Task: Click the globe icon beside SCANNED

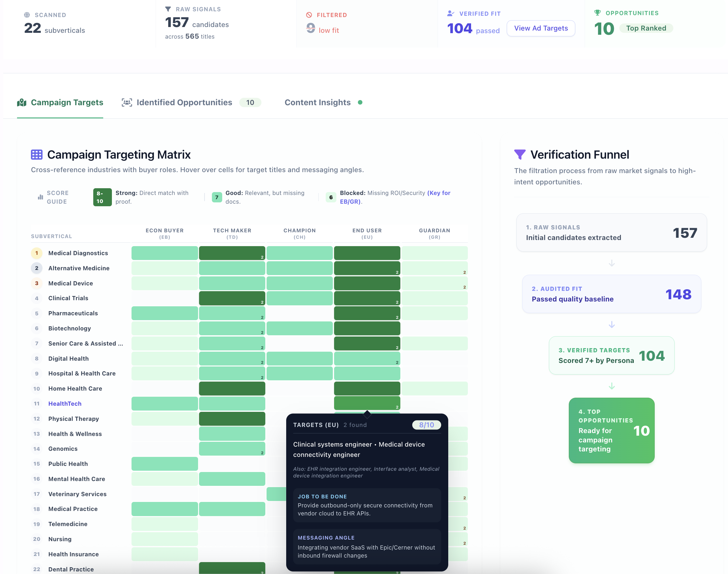Action: [27, 15]
